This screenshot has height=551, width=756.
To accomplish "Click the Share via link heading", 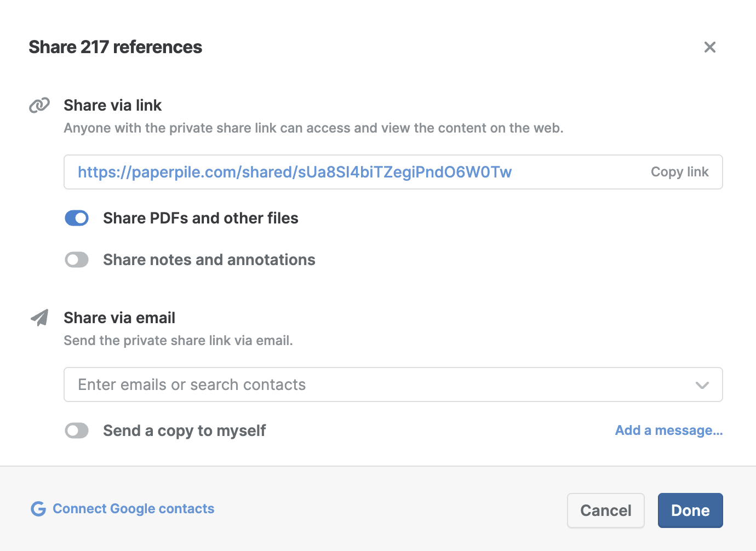I will point(113,105).
